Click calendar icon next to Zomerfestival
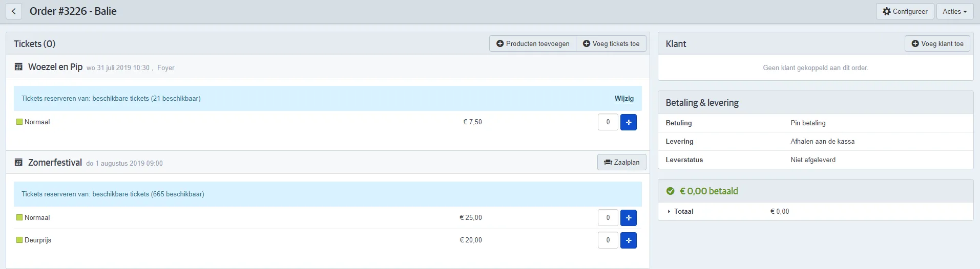 (x=18, y=163)
